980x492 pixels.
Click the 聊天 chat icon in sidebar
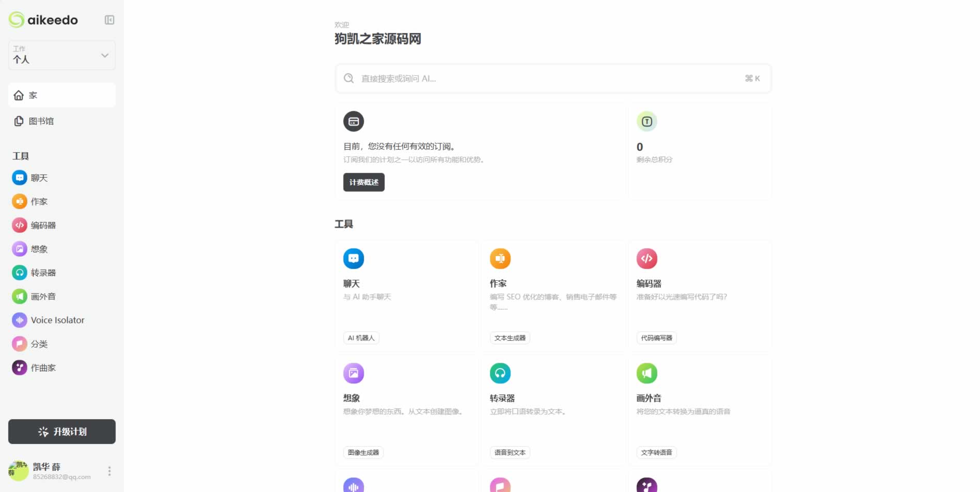(20, 178)
